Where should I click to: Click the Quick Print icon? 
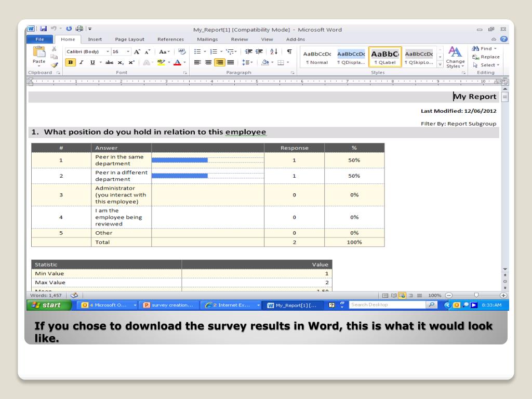coord(79,29)
